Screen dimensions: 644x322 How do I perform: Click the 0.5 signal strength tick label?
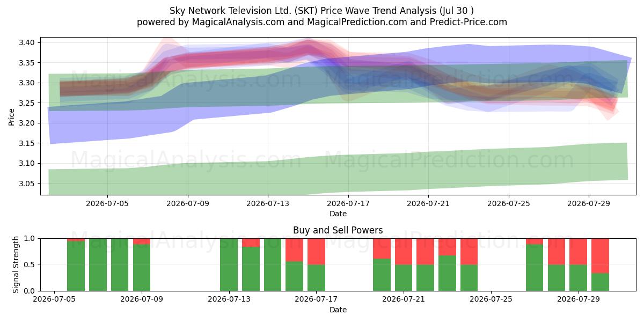point(31,265)
